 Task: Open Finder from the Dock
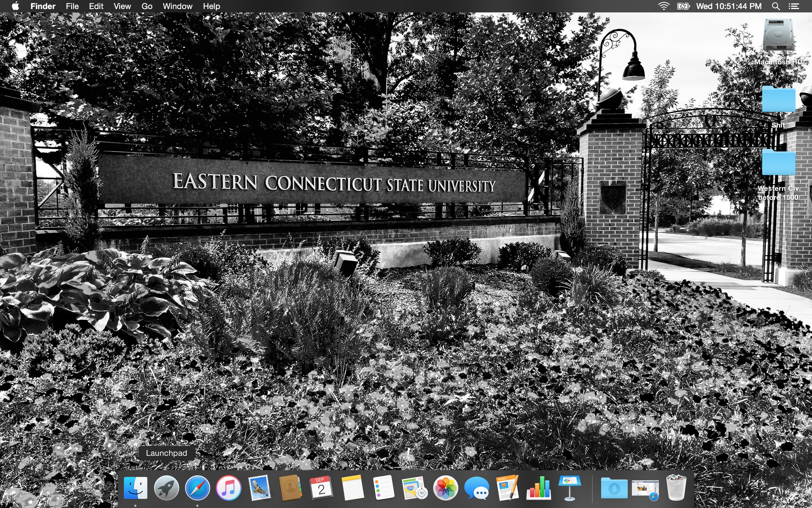[136, 488]
